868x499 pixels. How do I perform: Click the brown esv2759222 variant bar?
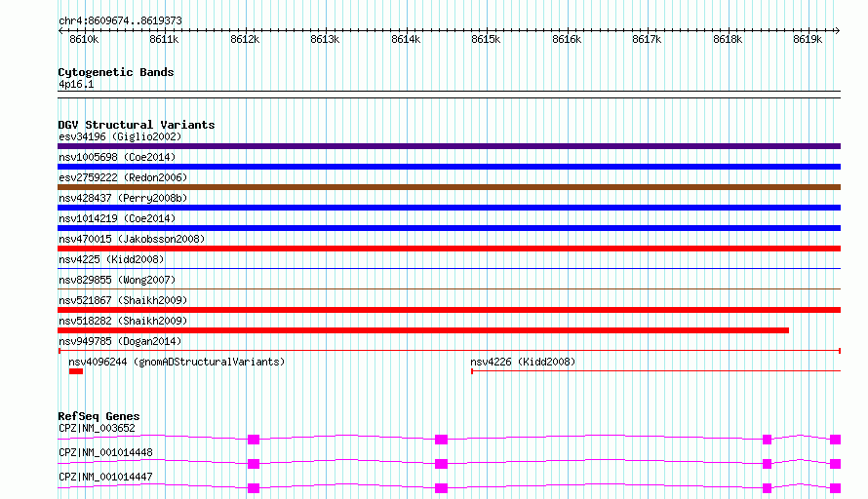click(x=449, y=187)
